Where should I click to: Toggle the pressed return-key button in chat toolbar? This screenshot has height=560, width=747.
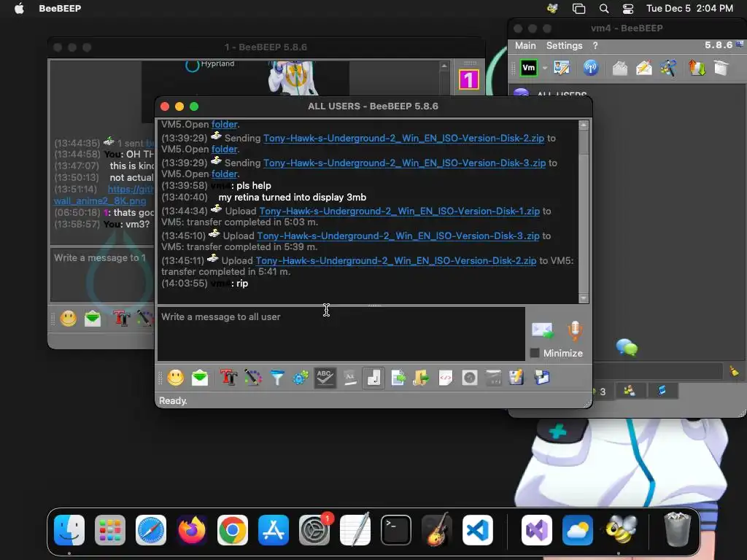(x=373, y=378)
